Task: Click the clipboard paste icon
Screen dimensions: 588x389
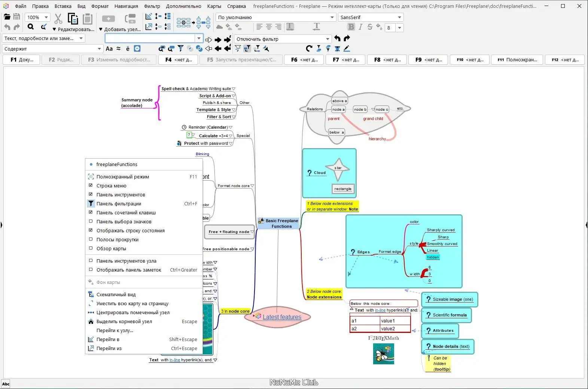Action: pos(87,19)
